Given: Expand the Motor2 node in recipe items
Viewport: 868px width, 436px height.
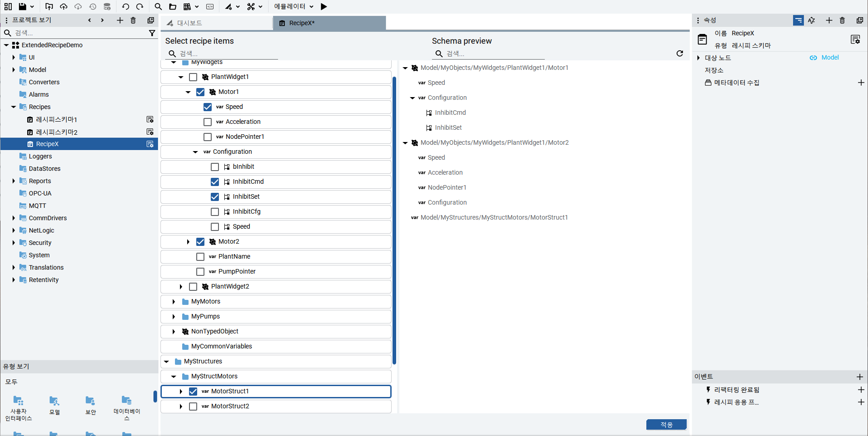Looking at the screenshot, I should click(188, 241).
